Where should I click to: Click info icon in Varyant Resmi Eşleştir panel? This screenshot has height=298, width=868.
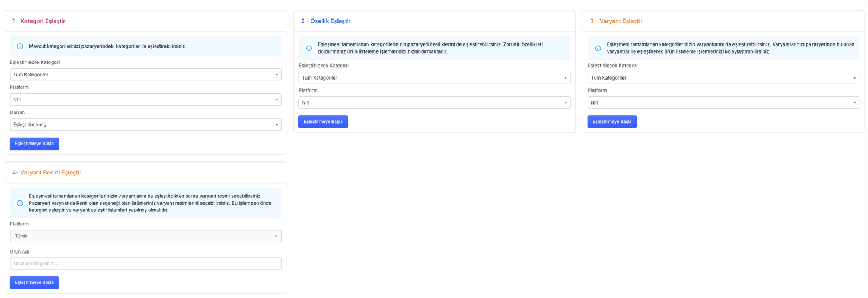20,203
